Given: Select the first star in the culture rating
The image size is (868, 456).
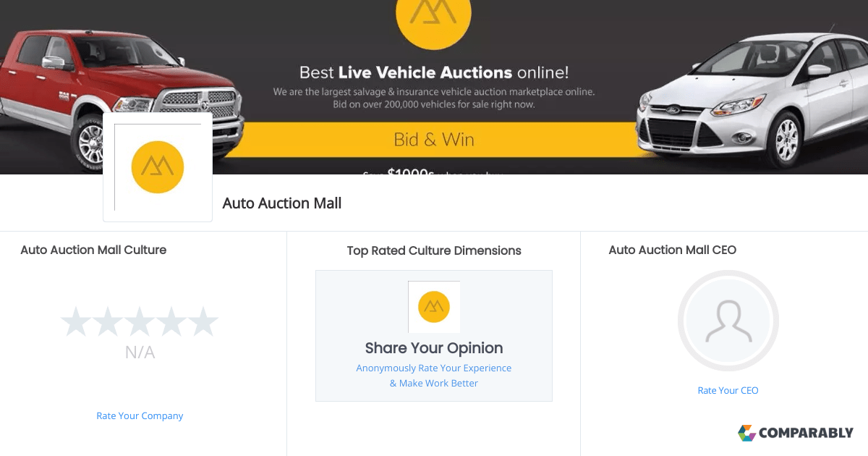Looking at the screenshot, I should tap(77, 321).
